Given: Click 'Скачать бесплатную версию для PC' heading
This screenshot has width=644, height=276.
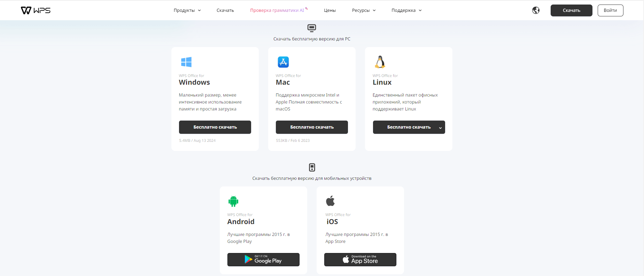Looking at the screenshot, I should [312, 39].
